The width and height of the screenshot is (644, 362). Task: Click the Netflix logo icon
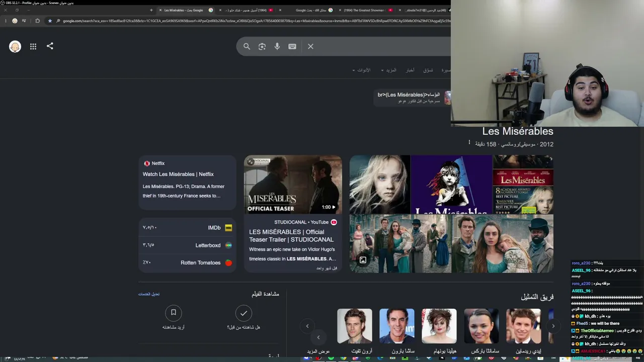coord(147,163)
